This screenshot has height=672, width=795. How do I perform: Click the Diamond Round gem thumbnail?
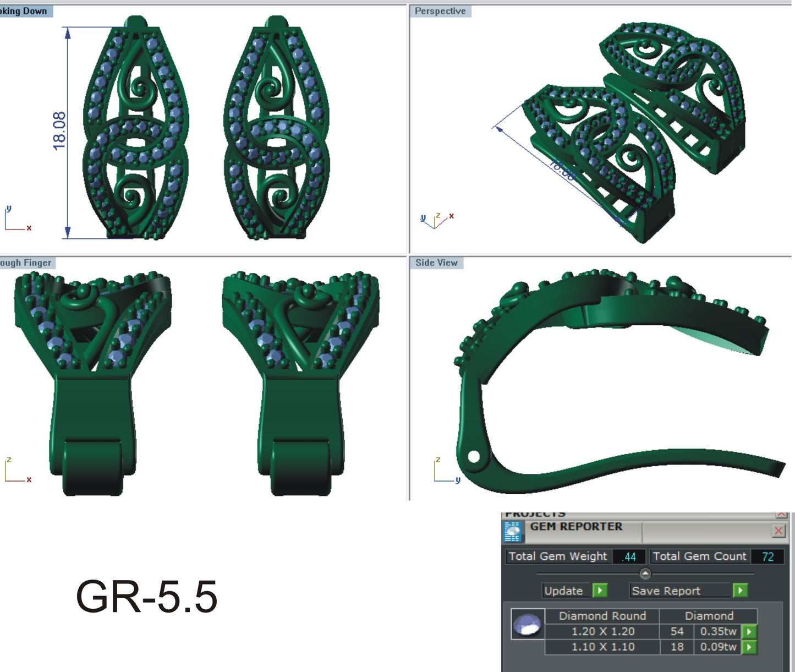528,624
